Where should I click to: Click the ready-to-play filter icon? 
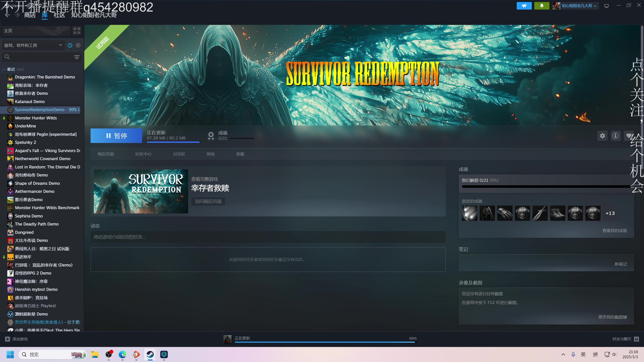(78, 45)
